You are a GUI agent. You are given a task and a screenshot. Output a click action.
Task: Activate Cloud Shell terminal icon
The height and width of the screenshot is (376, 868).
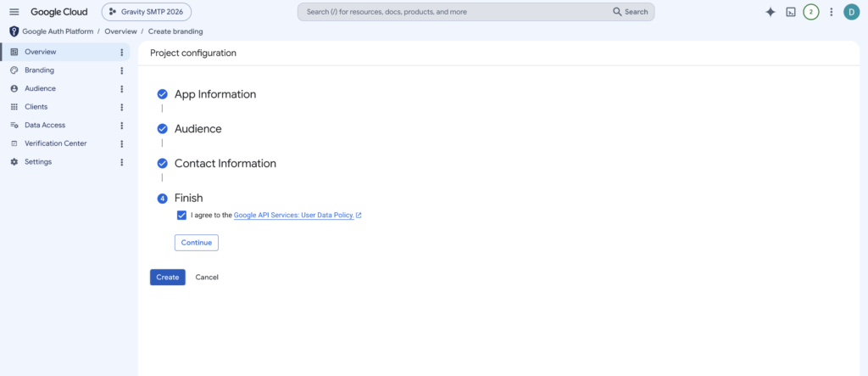click(791, 12)
